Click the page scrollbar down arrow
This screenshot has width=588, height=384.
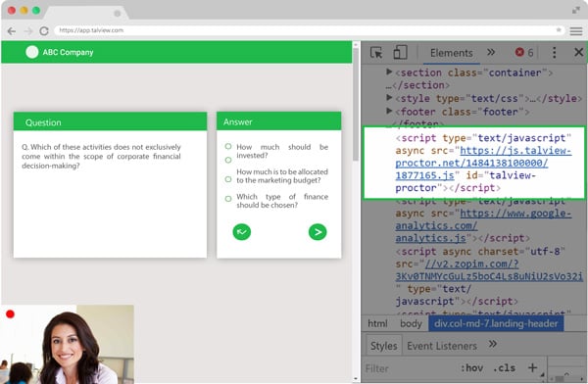356,379
